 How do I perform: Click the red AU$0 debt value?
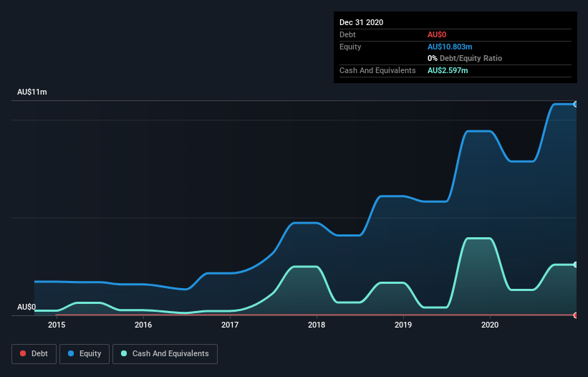click(437, 34)
